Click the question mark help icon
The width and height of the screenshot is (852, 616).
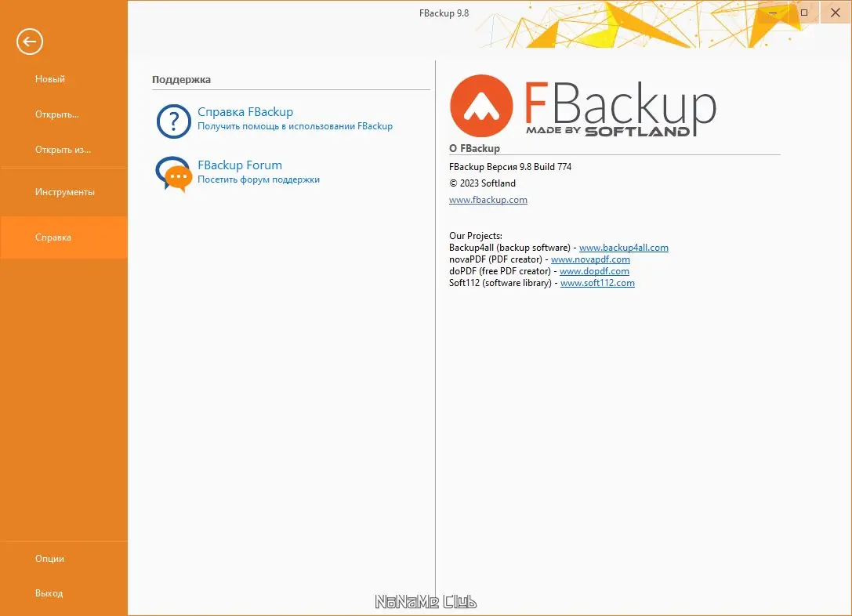tap(173, 121)
